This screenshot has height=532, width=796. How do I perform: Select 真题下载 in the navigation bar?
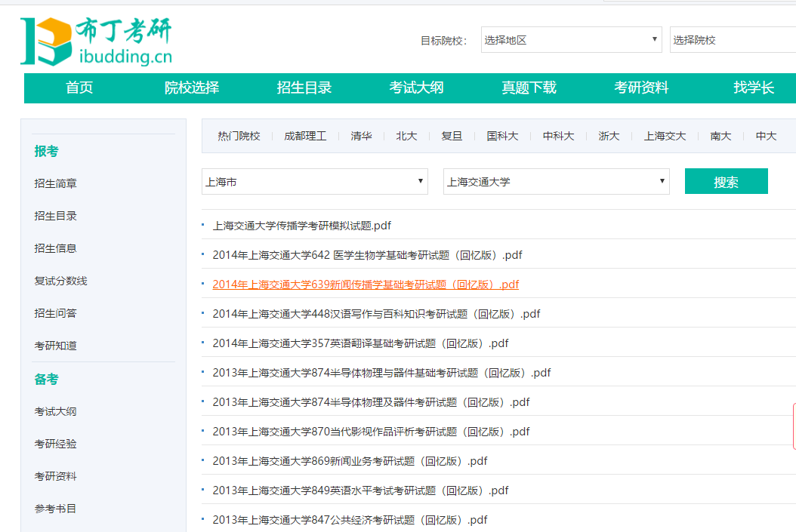529,88
